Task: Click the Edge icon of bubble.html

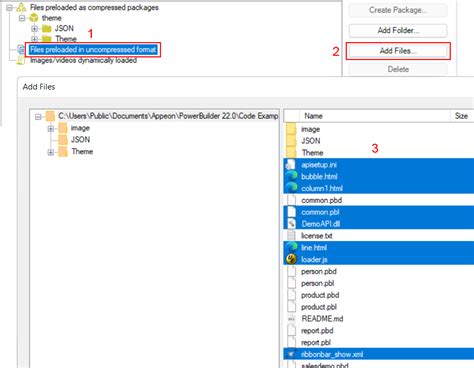Action: click(x=291, y=176)
